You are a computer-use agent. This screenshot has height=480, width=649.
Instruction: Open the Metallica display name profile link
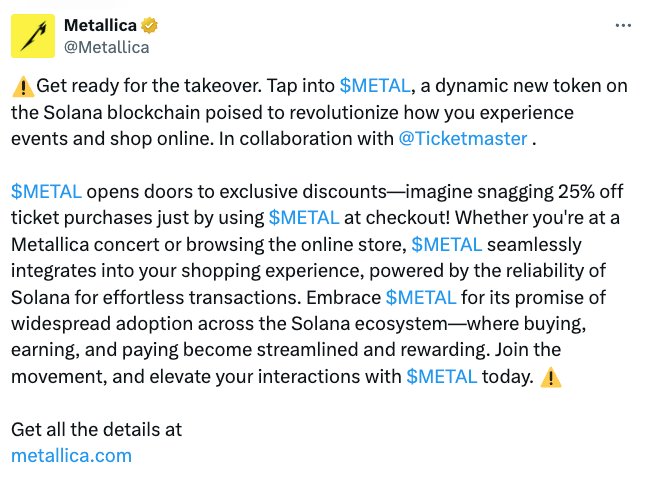[101, 25]
